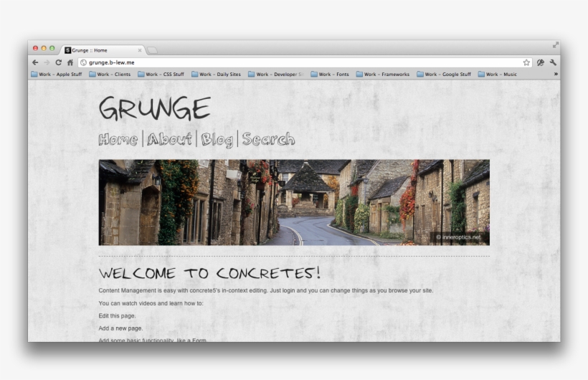588x380 pixels.
Task: Click the GRUNGE site title
Action: click(x=154, y=108)
